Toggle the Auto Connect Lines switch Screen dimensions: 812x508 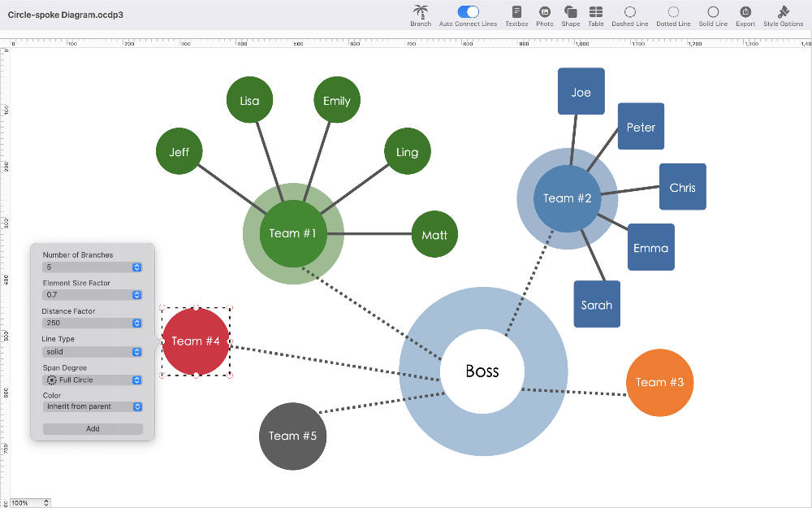468,11
